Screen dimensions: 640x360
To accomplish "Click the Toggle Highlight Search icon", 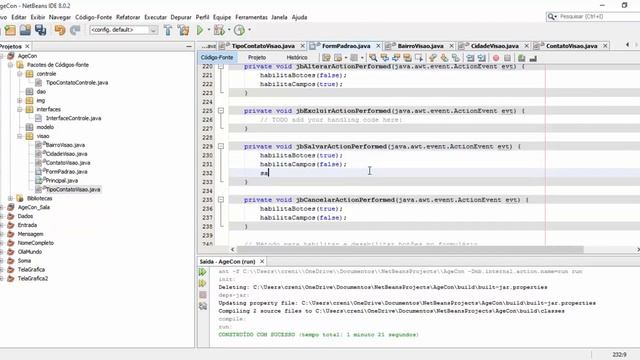I will point(407,58).
